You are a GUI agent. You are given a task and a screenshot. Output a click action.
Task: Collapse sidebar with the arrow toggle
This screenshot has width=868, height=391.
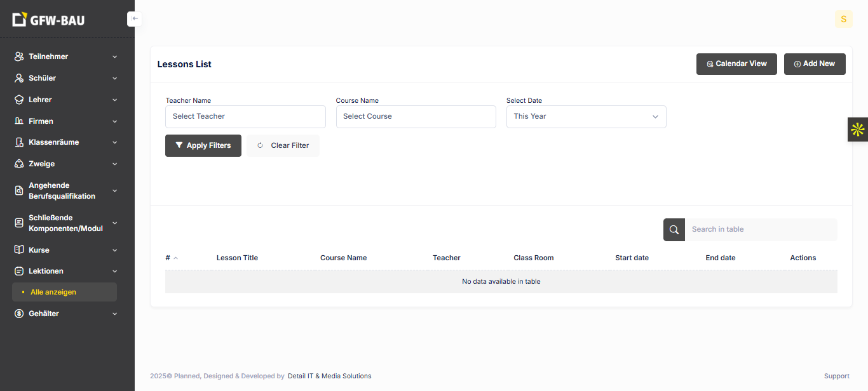click(x=135, y=19)
